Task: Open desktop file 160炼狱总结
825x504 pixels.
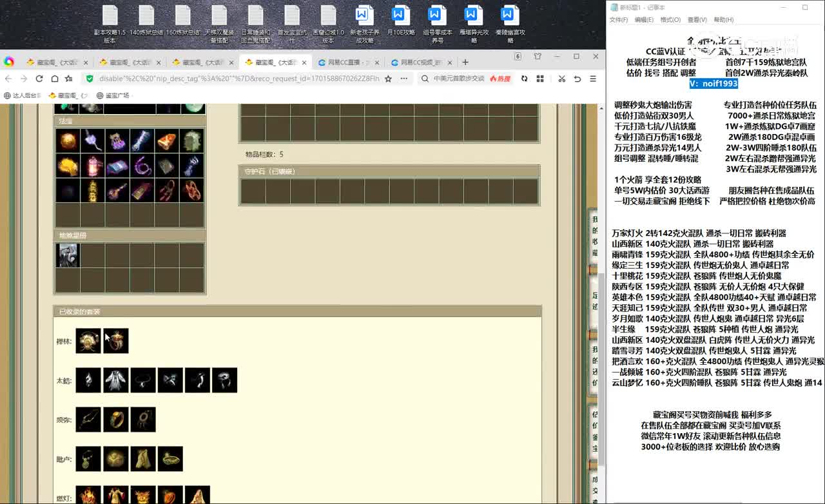Action: point(183,21)
